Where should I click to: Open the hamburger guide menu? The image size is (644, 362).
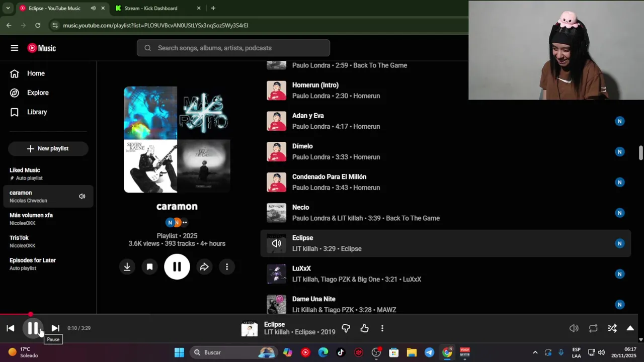click(x=14, y=48)
